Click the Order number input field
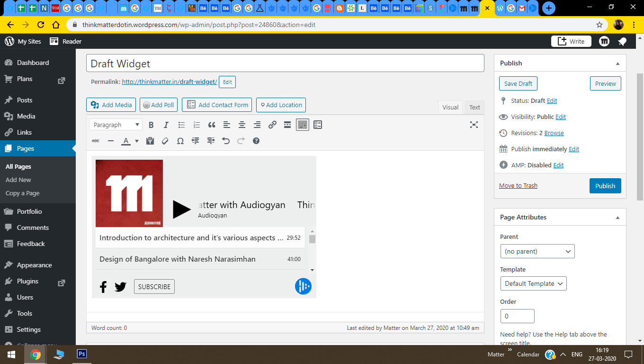 pyautogui.click(x=517, y=316)
